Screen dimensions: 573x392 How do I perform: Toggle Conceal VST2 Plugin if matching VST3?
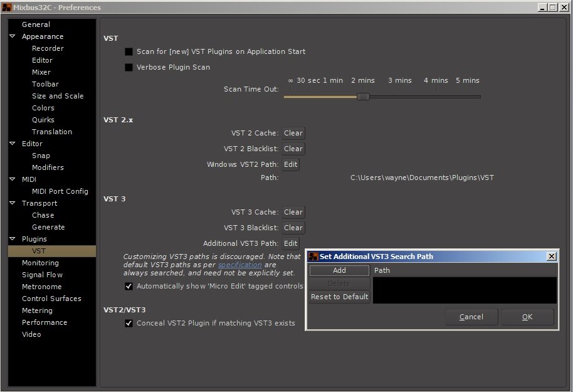(129, 323)
